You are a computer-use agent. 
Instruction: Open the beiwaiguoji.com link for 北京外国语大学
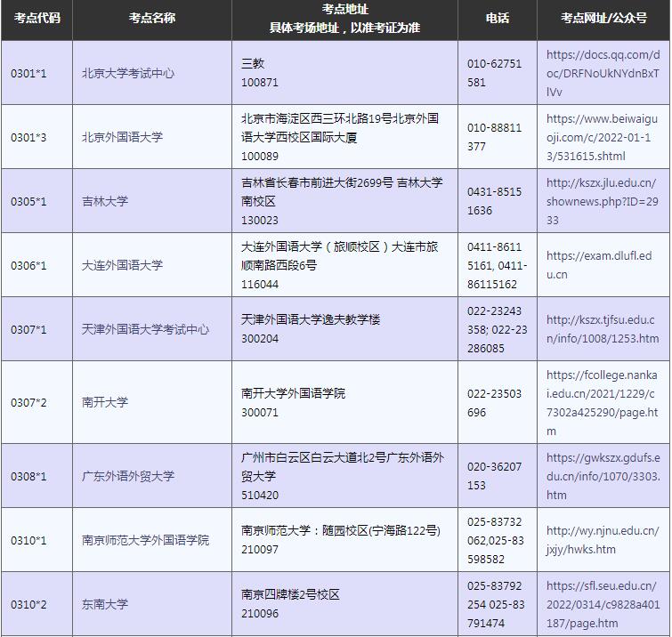602,138
